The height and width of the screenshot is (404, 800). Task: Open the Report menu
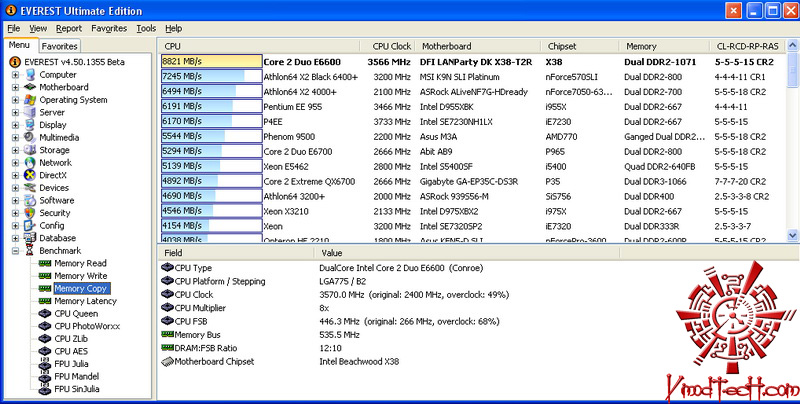click(x=69, y=29)
